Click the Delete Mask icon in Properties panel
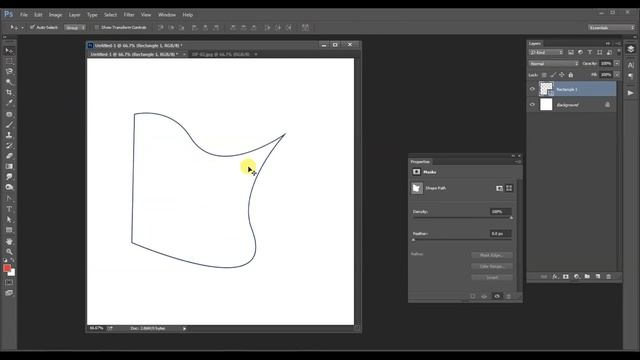The height and width of the screenshot is (360, 640). [509, 296]
